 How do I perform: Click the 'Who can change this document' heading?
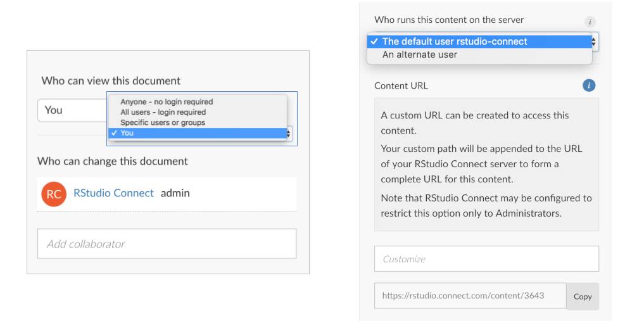tap(113, 161)
